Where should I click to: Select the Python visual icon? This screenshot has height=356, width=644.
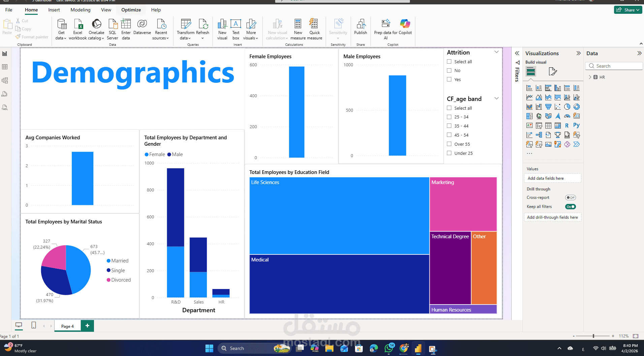point(577,126)
